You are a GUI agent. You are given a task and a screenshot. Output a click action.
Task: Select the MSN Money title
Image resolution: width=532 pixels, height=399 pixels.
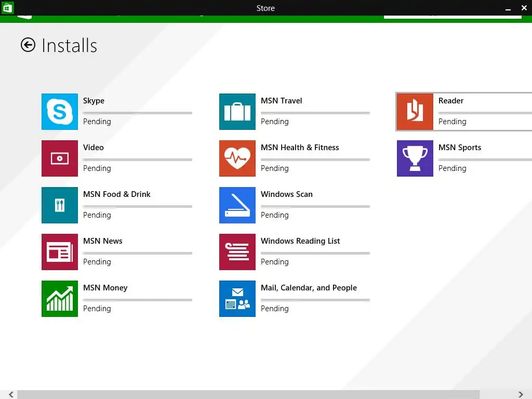105,288
